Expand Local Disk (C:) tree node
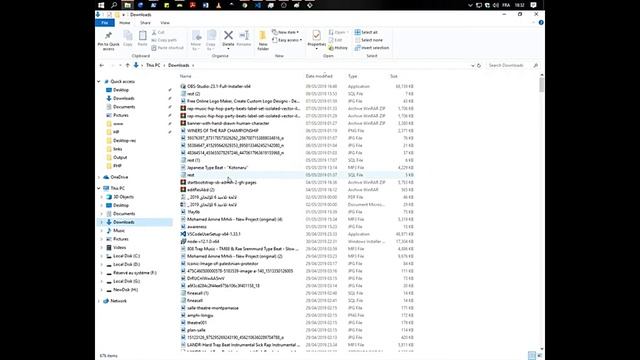 pyautogui.click(x=102, y=256)
